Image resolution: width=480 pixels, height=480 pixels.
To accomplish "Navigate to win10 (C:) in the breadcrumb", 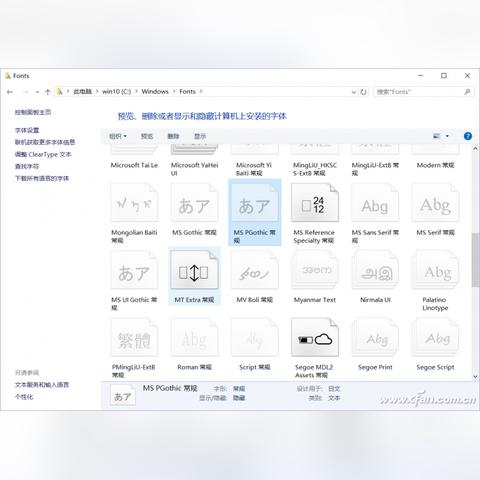I will coord(116,92).
